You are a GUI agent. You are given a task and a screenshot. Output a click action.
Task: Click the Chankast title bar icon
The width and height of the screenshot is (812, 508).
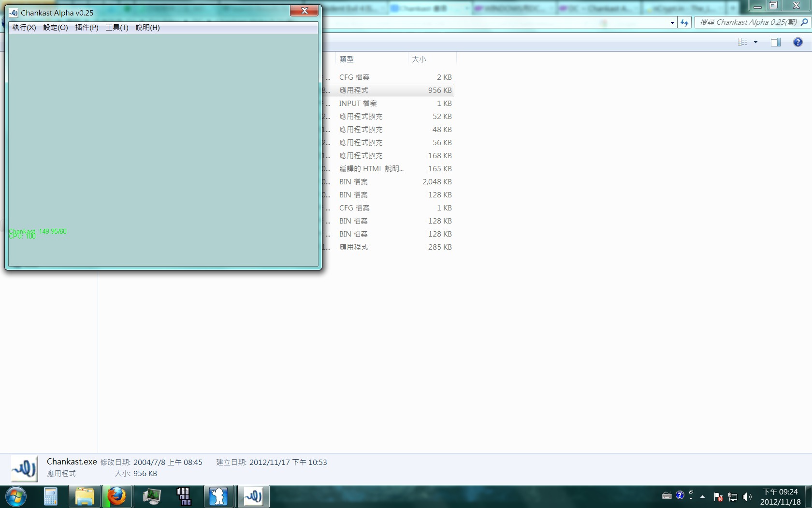click(14, 13)
